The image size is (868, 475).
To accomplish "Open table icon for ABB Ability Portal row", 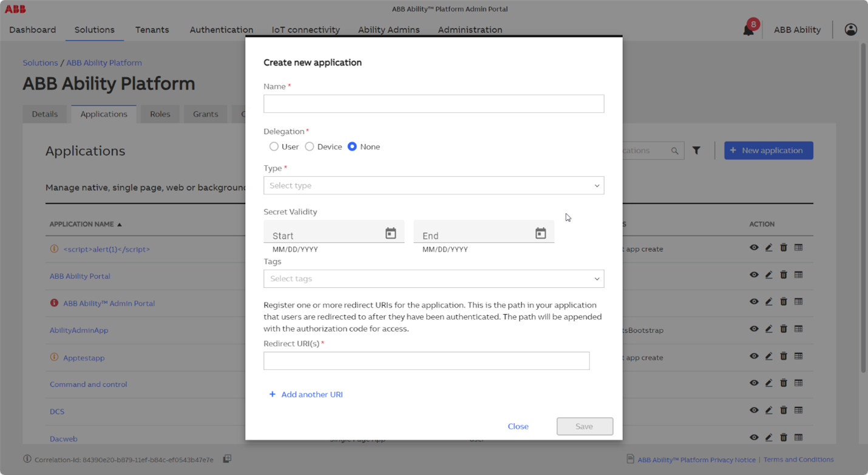I will pos(798,275).
